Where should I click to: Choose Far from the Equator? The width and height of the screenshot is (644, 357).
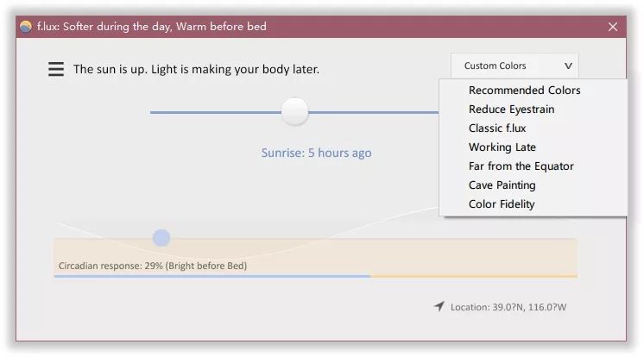click(x=521, y=166)
